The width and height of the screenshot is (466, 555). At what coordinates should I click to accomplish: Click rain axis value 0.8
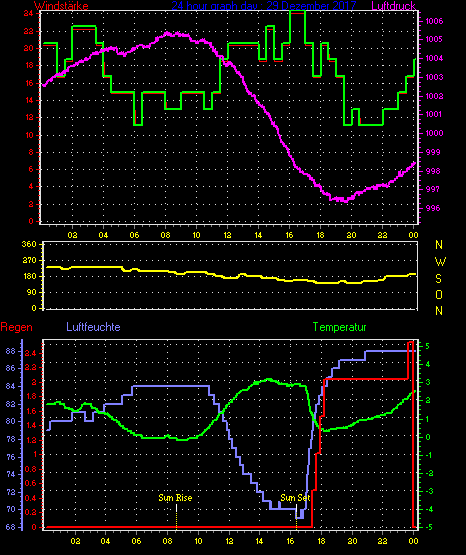(x=30, y=469)
